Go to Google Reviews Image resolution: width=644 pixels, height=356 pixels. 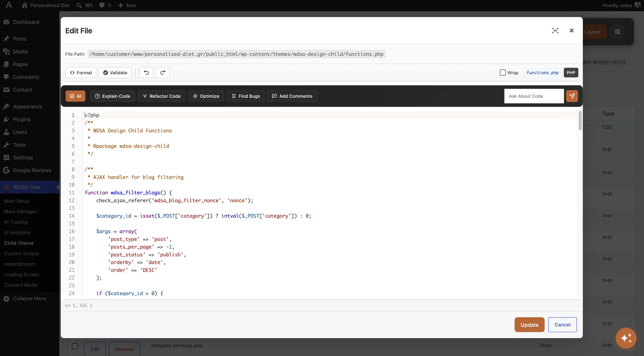pos(32,170)
